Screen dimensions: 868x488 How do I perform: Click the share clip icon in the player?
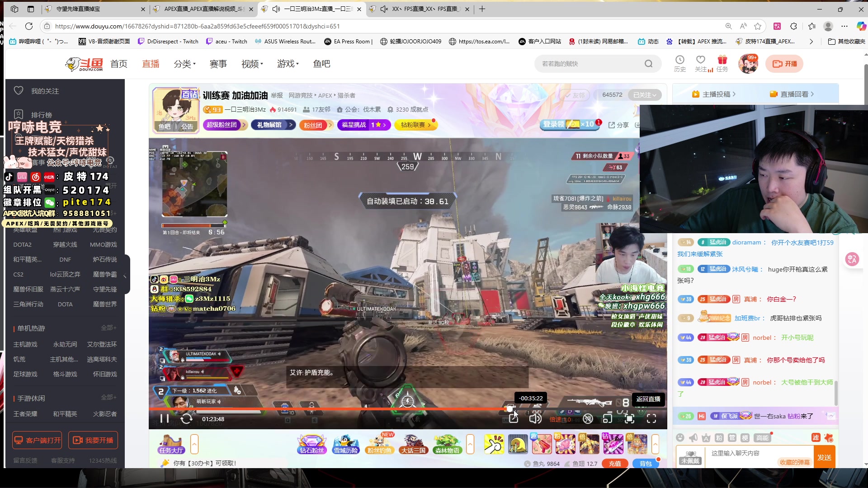pos(514,419)
